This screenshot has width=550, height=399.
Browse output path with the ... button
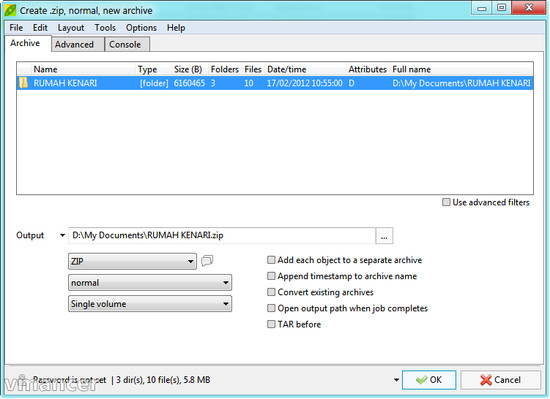click(x=384, y=236)
